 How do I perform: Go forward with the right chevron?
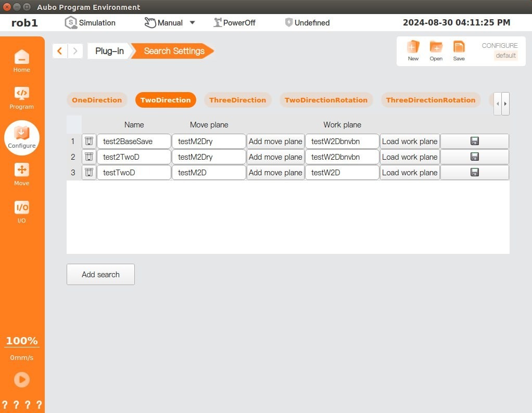(x=75, y=51)
